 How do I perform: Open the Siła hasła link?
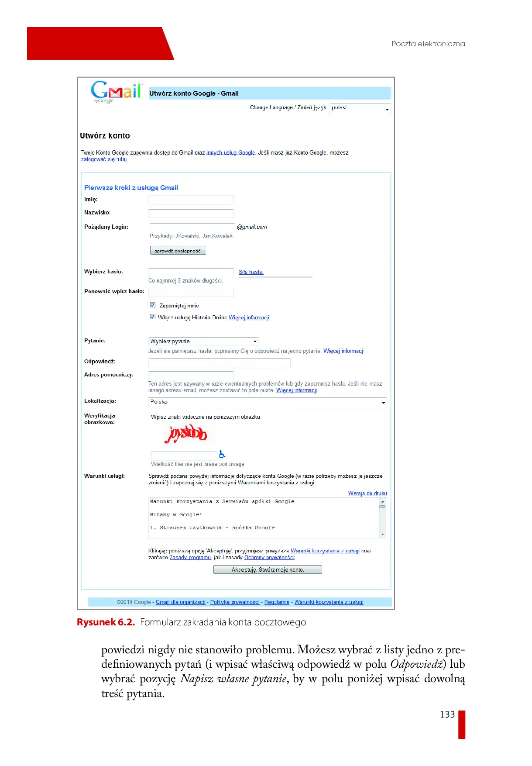pyautogui.click(x=251, y=272)
